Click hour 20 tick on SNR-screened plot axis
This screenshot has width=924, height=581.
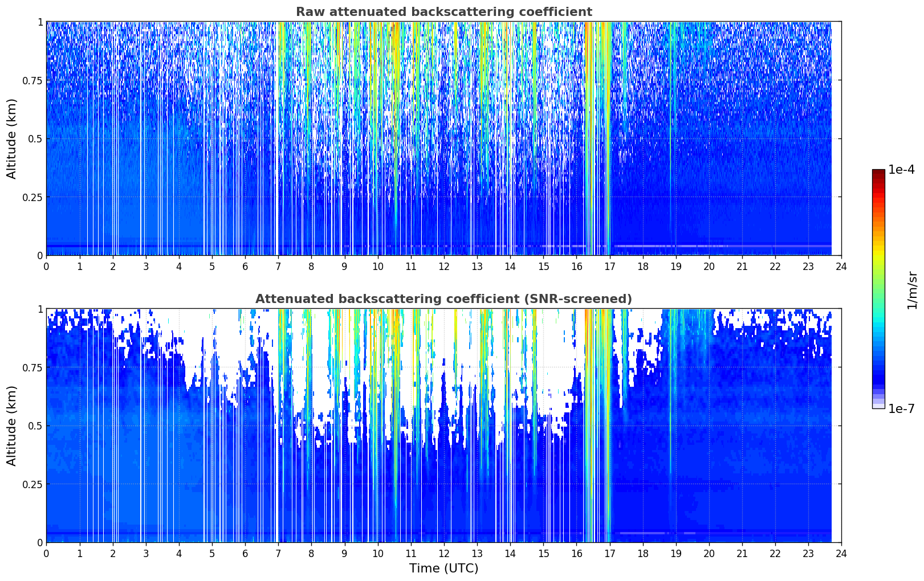pos(709,553)
